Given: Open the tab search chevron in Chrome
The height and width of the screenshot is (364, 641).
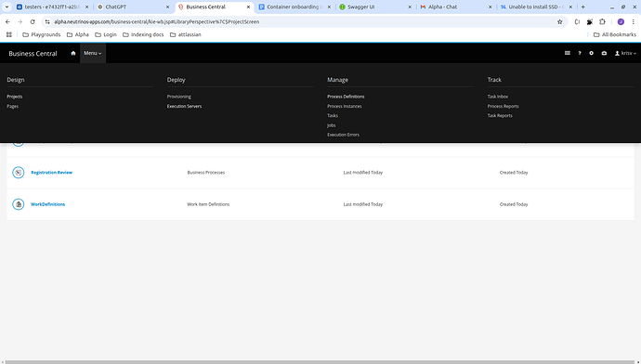Looking at the screenshot, I should [x=7, y=6].
